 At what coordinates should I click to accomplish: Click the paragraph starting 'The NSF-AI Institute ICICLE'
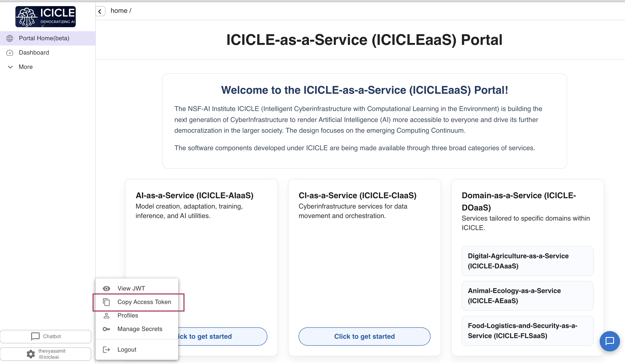click(358, 120)
